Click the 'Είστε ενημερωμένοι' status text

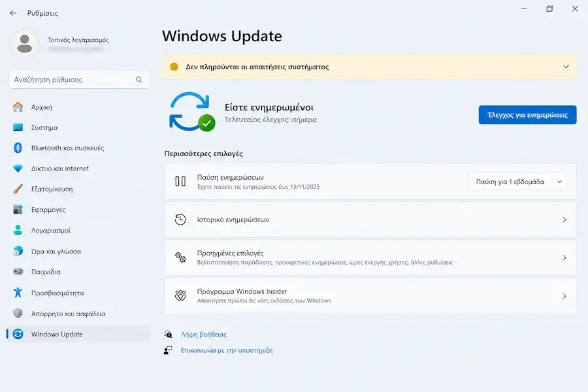269,107
